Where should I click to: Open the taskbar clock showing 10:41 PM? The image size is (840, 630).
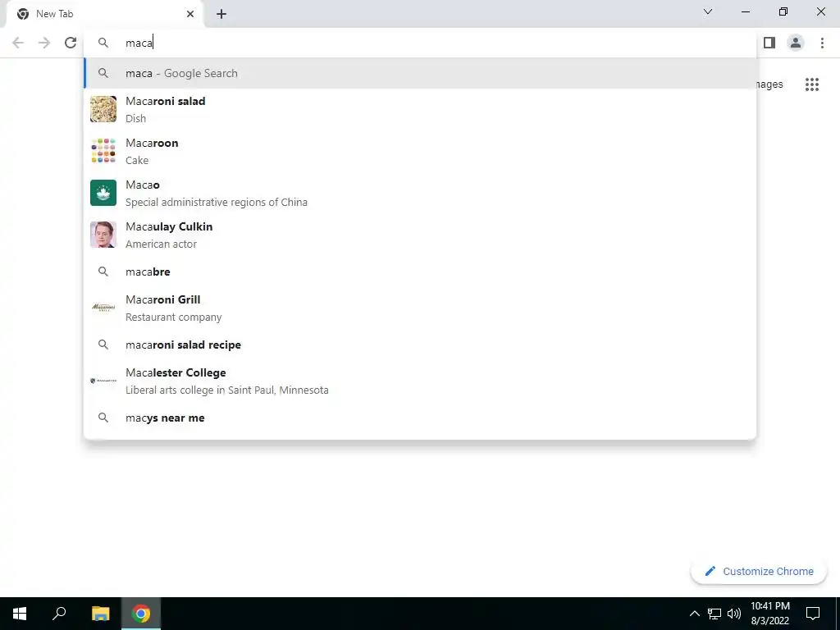[769, 614]
